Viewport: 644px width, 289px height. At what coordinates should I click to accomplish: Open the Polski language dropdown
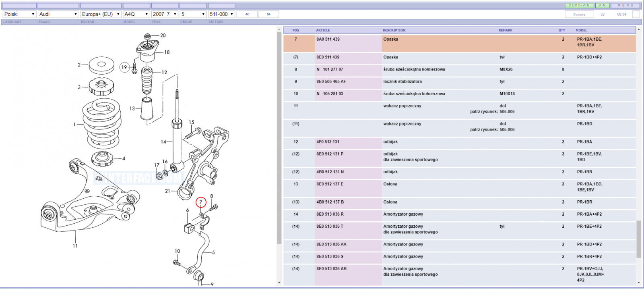point(19,14)
